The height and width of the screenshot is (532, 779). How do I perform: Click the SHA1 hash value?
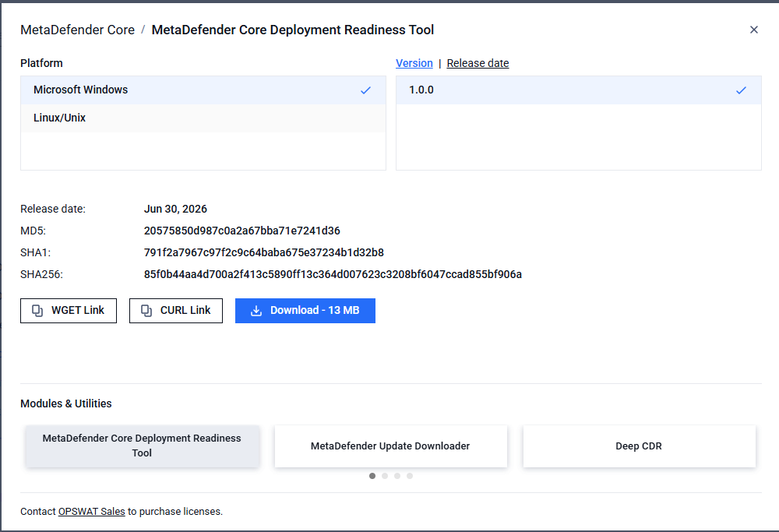pos(264,252)
